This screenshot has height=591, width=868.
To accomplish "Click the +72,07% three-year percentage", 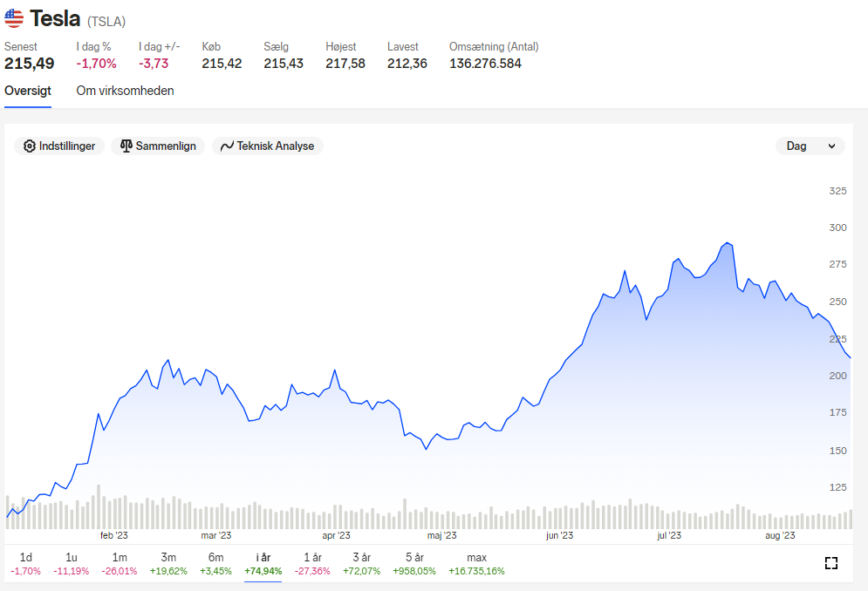I will coord(361,571).
